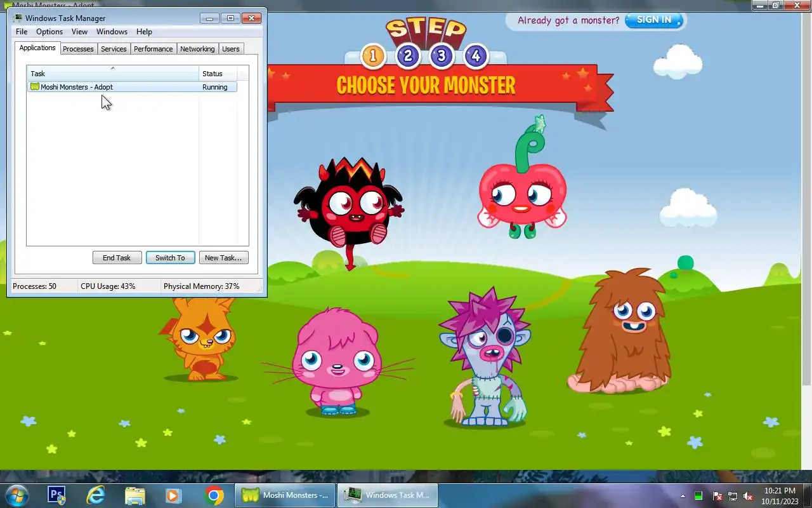
Task: Open the Help menu in Task Manager
Action: point(144,32)
